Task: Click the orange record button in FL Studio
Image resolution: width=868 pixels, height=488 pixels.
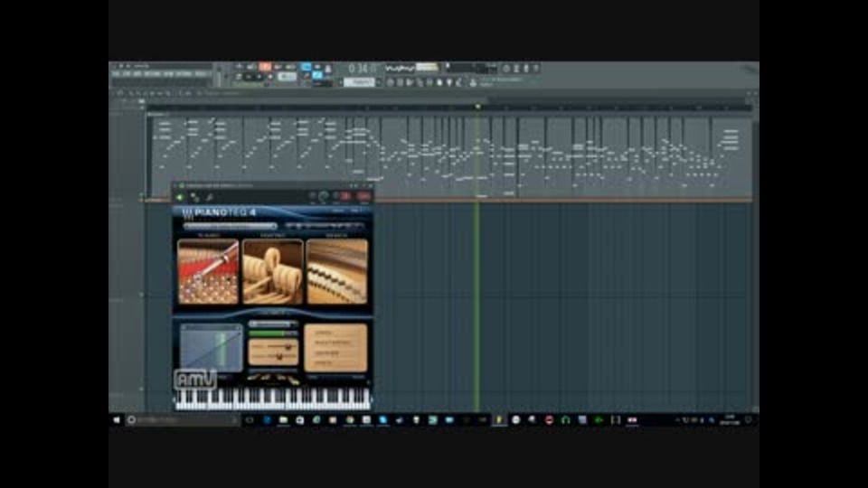Action: click(265, 67)
